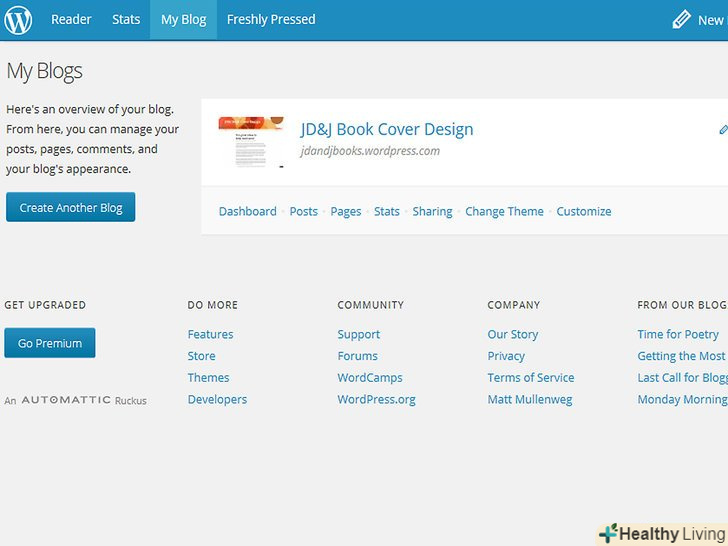Viewport: 728px width, 546px height.
Task: Click the My Blogs page heading
Action: coord(45,72)
